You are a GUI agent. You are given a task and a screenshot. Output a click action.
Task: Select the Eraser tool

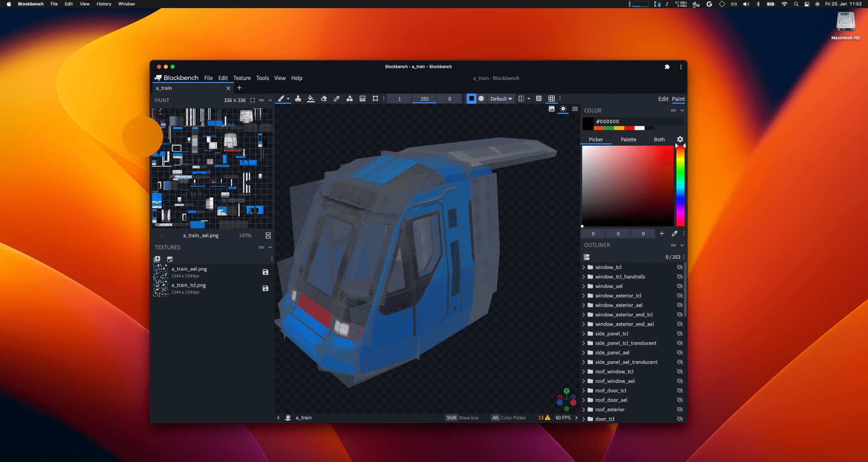point(324,98)
